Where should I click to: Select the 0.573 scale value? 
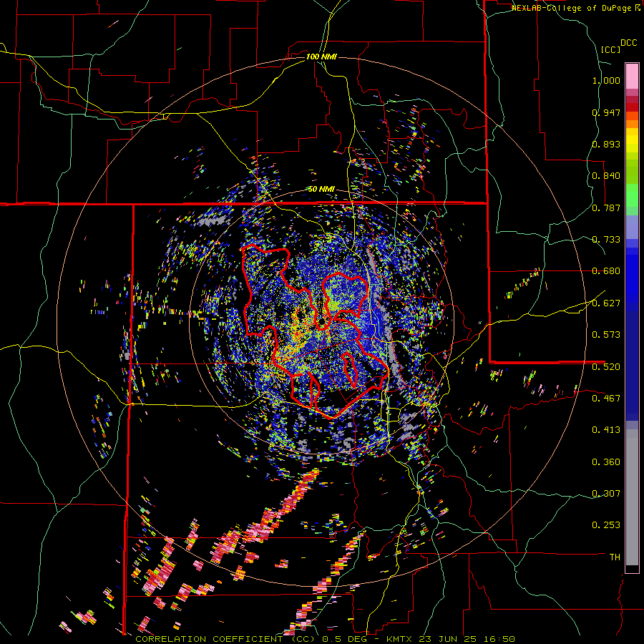coord(606,335)
